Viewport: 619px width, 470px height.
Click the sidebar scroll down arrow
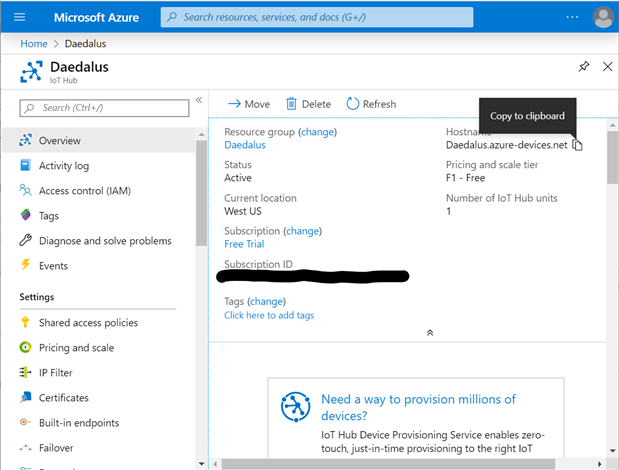pyautogui.click(x=201, y=464)
